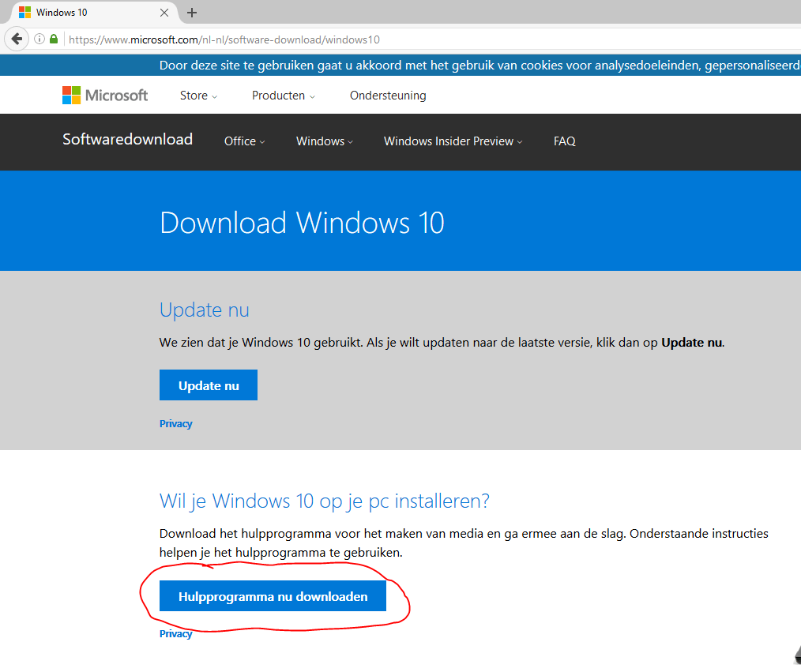Open the Ondersteuning menu item
This screenshot has width=801, height=672.
pyautogui.click(x=388, y=96)
